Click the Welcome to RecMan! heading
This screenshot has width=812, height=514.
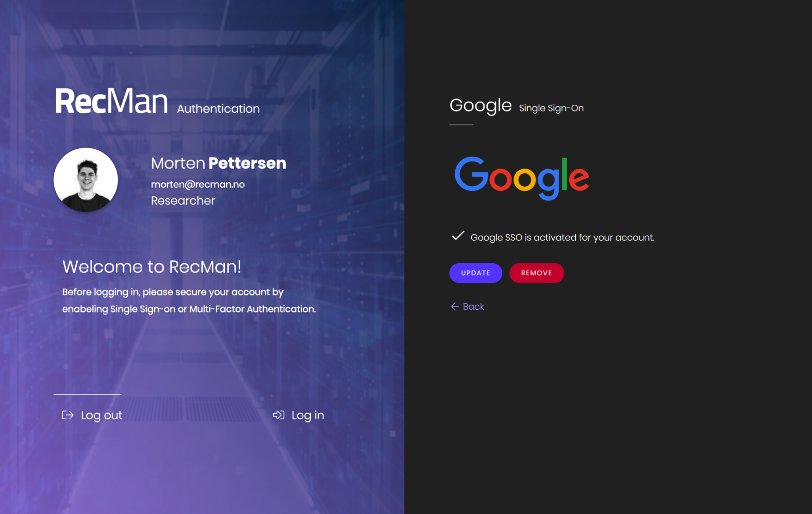tap(152, 267)
